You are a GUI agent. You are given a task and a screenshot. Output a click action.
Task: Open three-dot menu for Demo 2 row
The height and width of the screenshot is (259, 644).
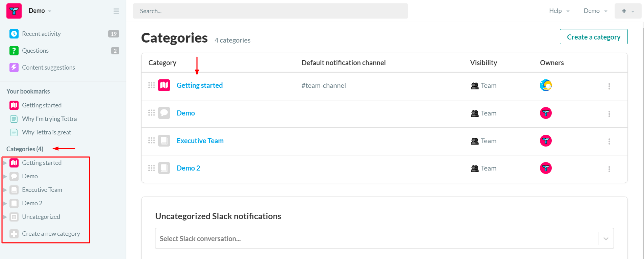[609, 169]
